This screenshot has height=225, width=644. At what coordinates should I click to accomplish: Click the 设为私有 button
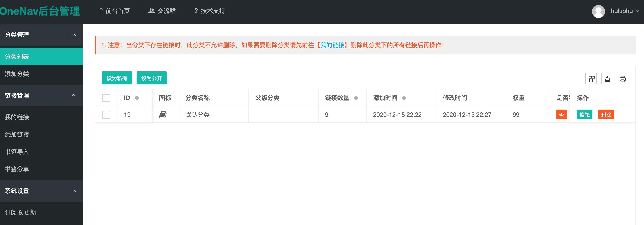click(x=117, y=78)
